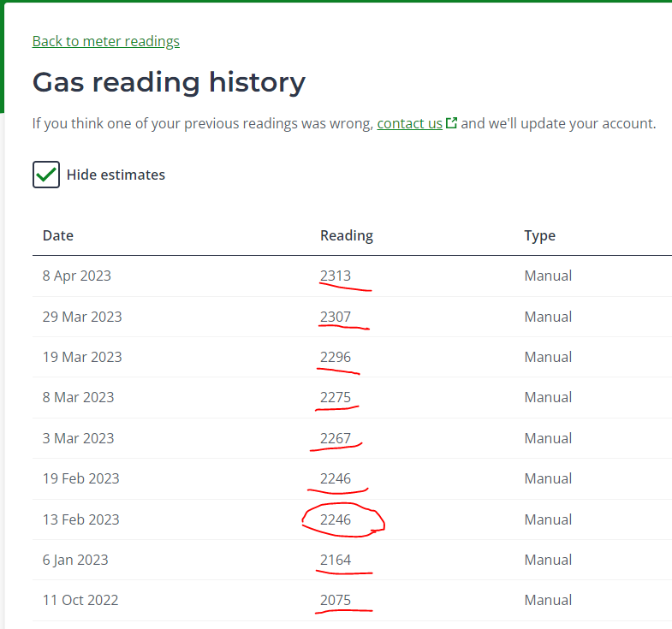Click the 2296 reading for 19 Mar 2023
The width and height of the screenshot is (672, 629).
(x=336, y=357)
